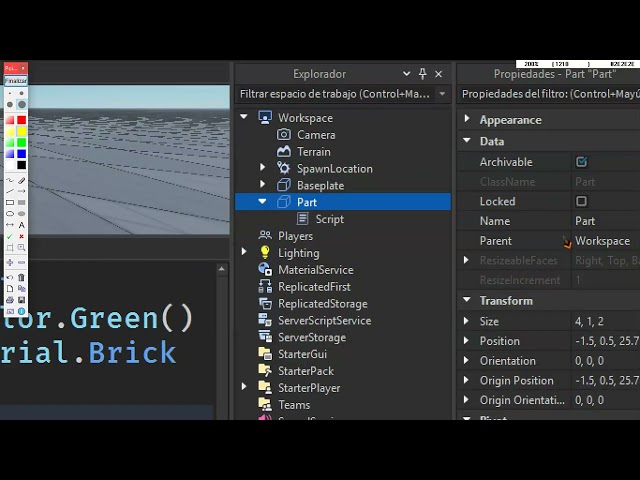Click the Explorador filter workspace input field

click(x=336, y=94)
